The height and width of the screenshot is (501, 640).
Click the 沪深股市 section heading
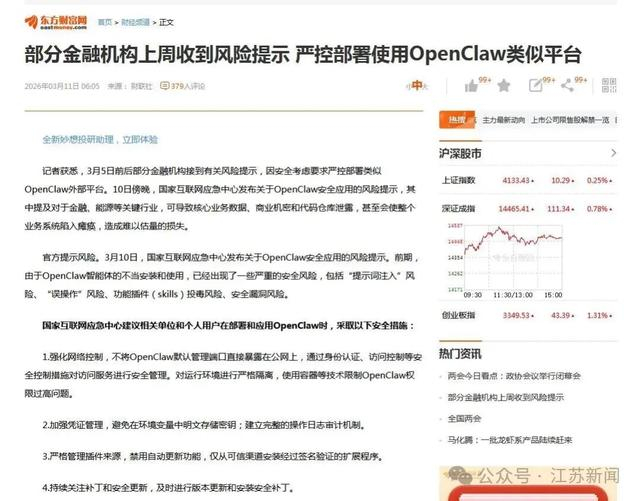pos(460,154)
